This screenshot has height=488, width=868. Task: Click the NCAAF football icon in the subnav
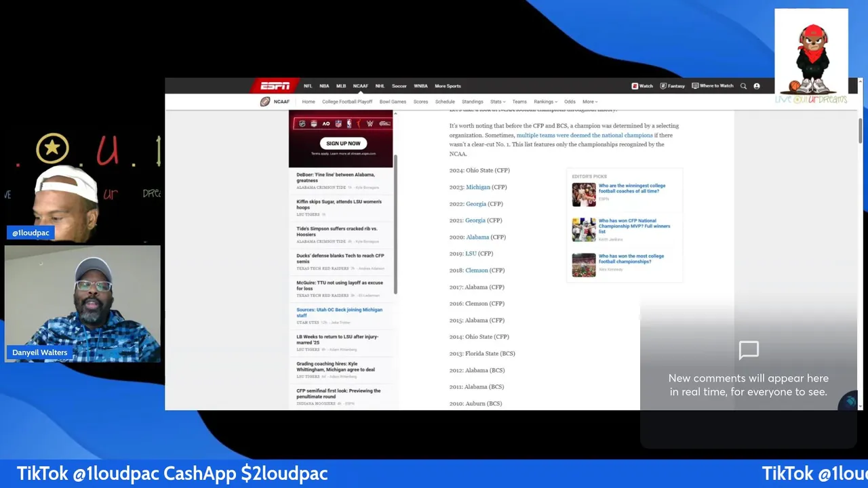point(265,102)
